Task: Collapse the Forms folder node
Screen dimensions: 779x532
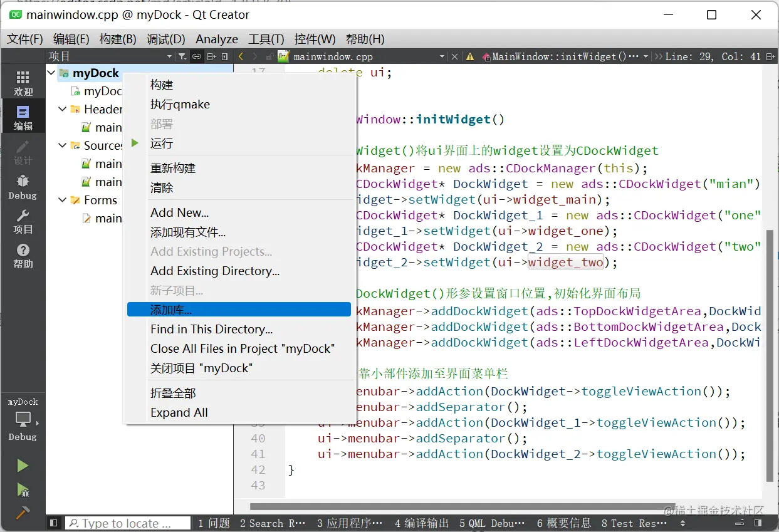Action: pos(62,200)
